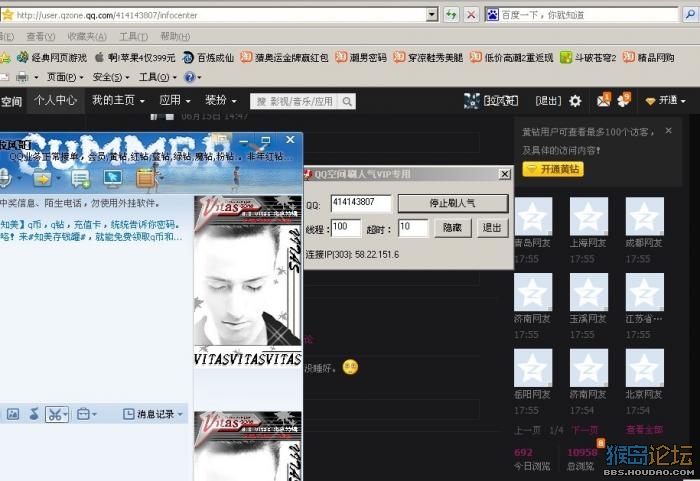The image size is (700, 481).
Task: Open the 青岛网友 visitor avatar
Action: click(533, 216)
